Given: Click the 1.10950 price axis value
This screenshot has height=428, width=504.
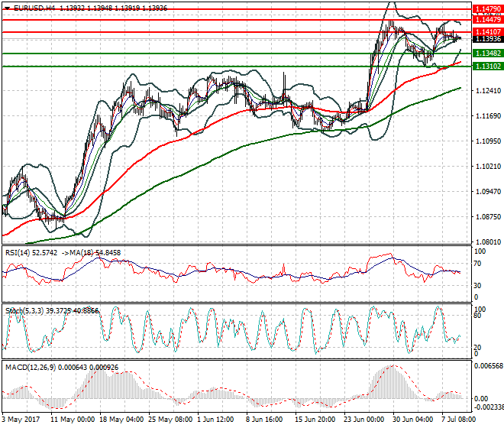Looking at the screenshot, I should point(488,141).
